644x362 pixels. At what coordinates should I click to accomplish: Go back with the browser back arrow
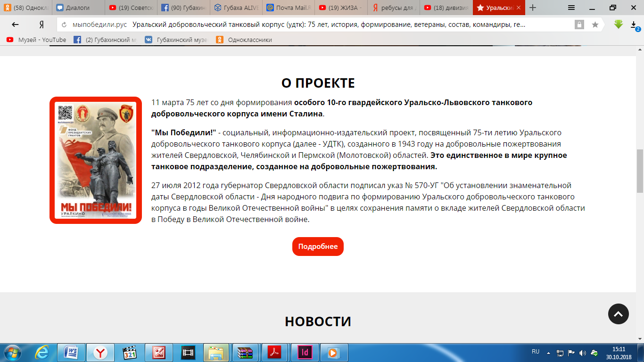(16, 25)
